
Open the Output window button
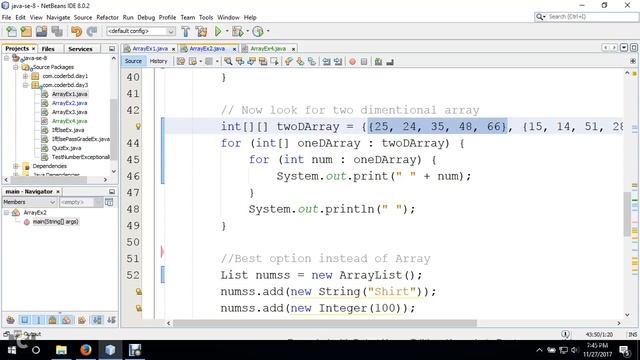[x=28, y=334]
